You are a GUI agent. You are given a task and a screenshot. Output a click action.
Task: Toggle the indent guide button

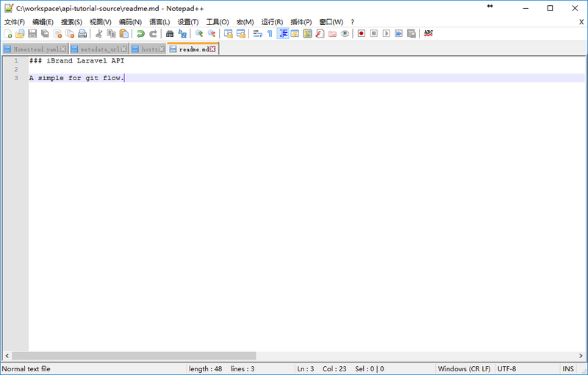coord(283,34)
